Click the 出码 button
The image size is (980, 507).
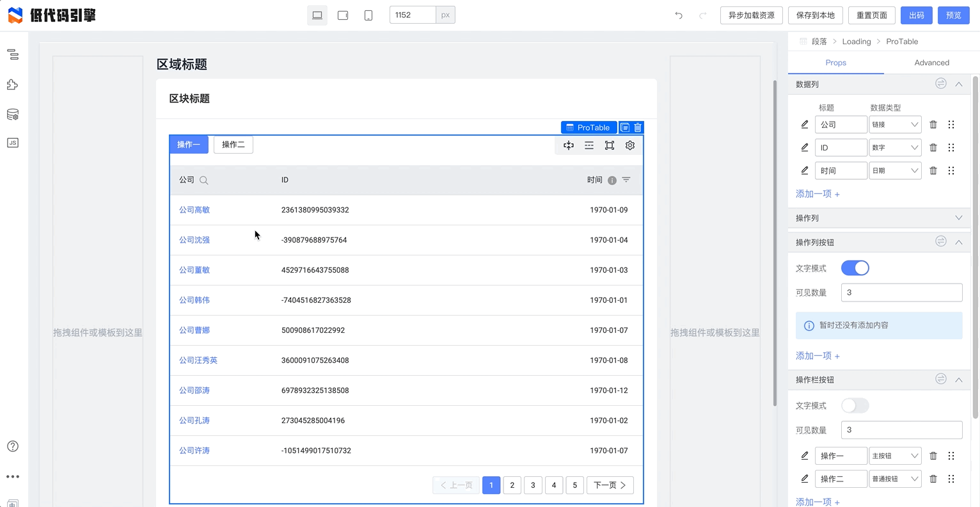click(x=917, y=15)
